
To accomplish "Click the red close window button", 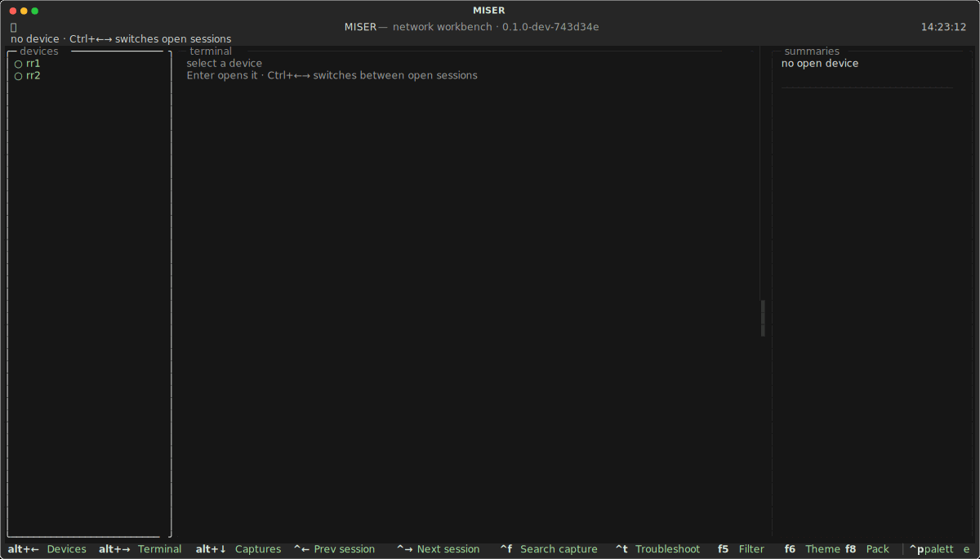I will coord(12,11).
